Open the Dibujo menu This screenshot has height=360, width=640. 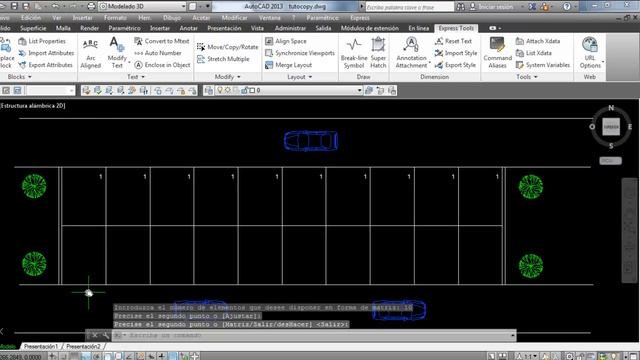[172, 18]
